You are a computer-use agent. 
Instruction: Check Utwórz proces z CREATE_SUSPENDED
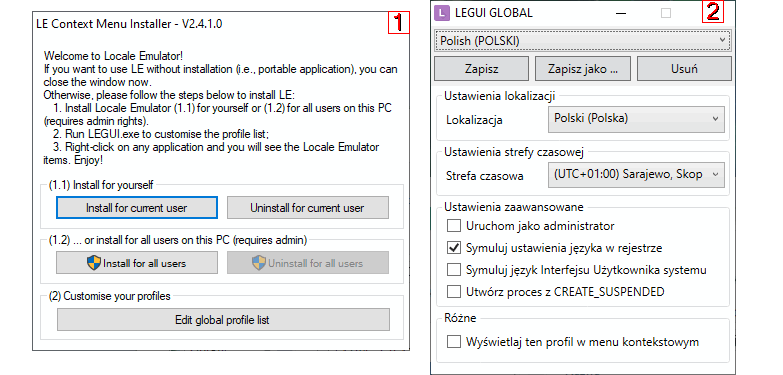(454, 292)
